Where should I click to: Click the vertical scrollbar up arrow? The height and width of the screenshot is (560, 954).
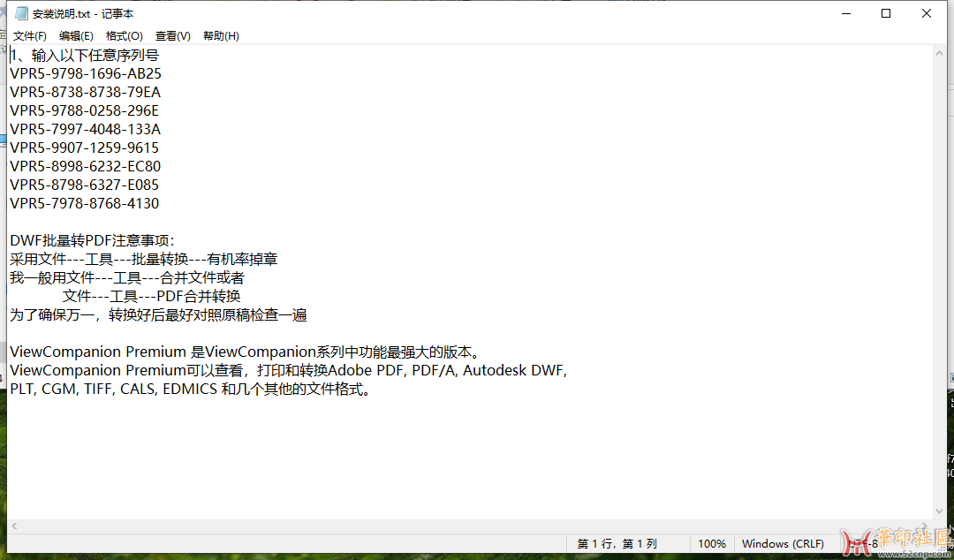pyautogui.click(x=938, y=54)
